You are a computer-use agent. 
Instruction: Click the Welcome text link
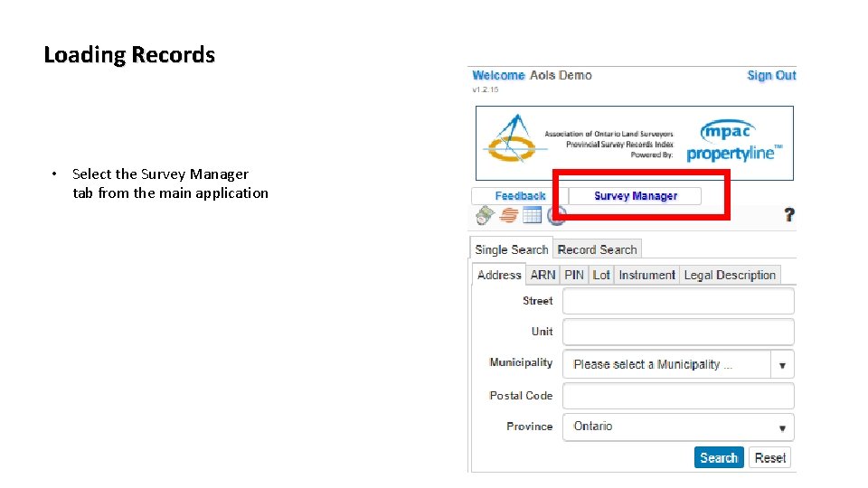[x=498, y=75]
